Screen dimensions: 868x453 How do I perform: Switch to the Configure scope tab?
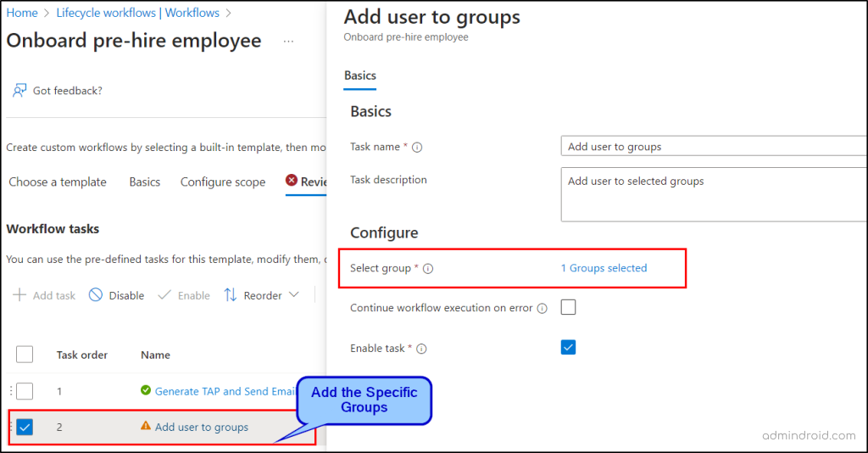tap(222, 182)
